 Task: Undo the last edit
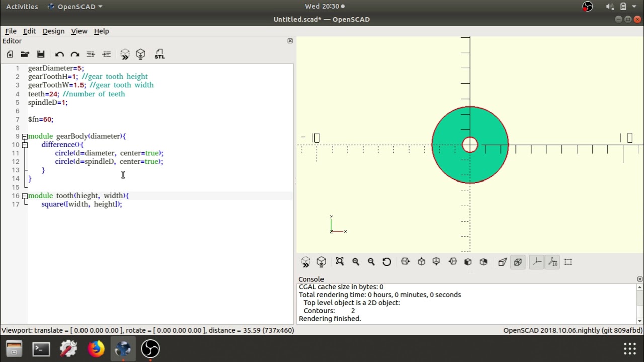pos(59,54)
